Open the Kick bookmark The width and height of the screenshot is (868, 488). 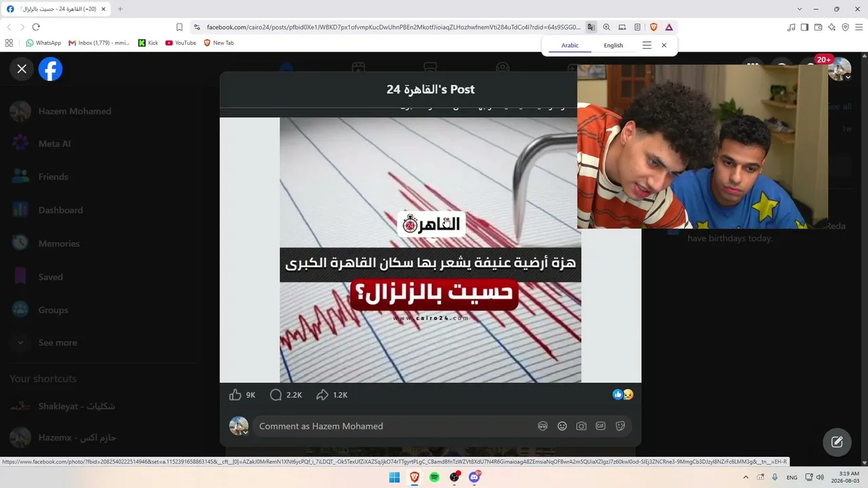pos(148,43)
